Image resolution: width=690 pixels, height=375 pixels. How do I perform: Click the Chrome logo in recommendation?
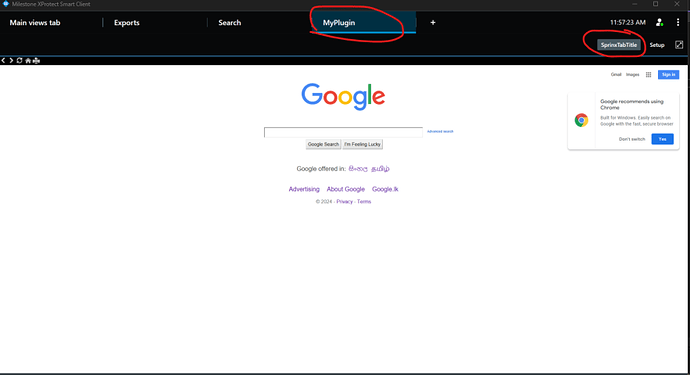581,120
